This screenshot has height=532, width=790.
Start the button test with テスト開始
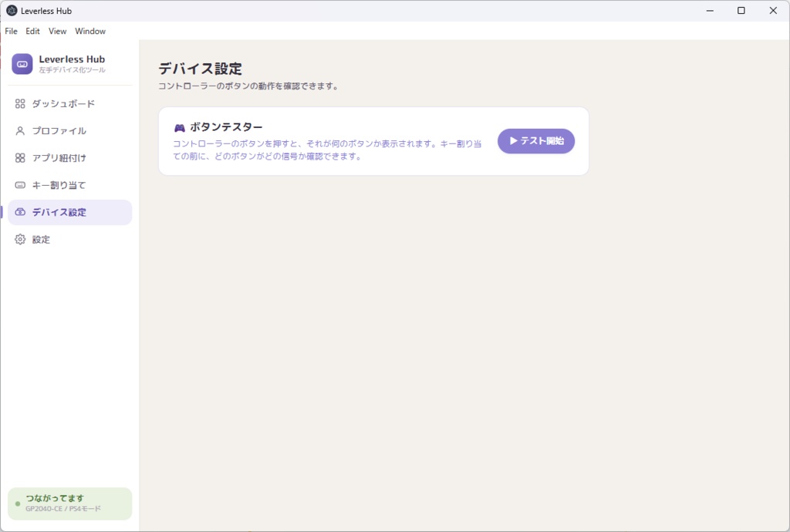point(536,141)
